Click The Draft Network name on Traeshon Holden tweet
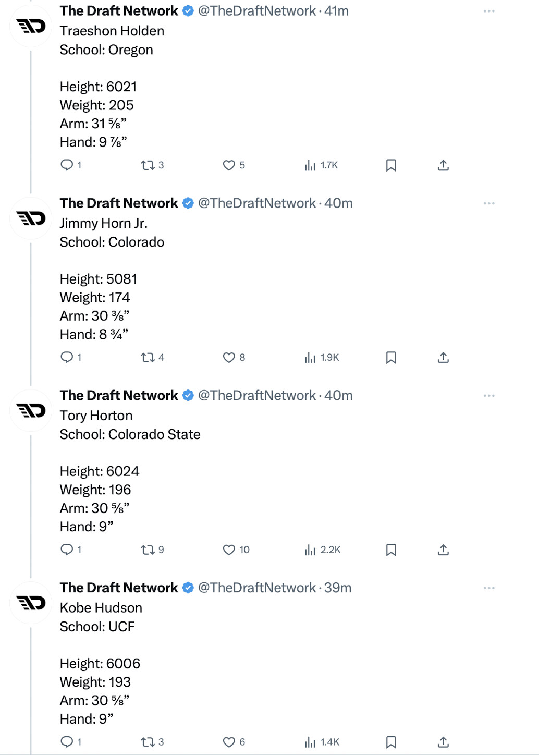The height and width of the screenshot is (756, 539). (x=119, y=11)
